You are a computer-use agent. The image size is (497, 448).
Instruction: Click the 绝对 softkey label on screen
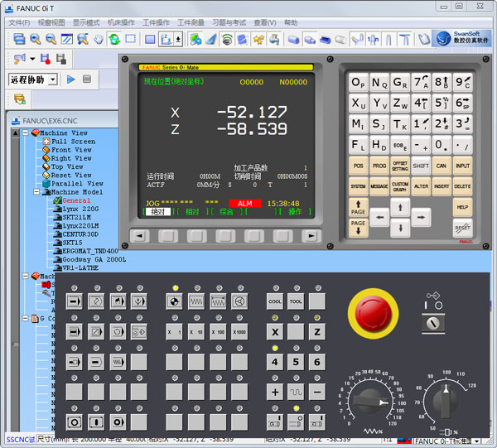[159, 212]
